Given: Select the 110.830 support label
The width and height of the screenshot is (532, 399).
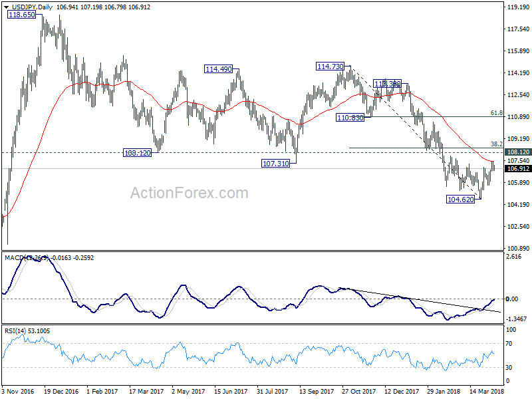Looking at the screenshot, I should click(350, 118).
